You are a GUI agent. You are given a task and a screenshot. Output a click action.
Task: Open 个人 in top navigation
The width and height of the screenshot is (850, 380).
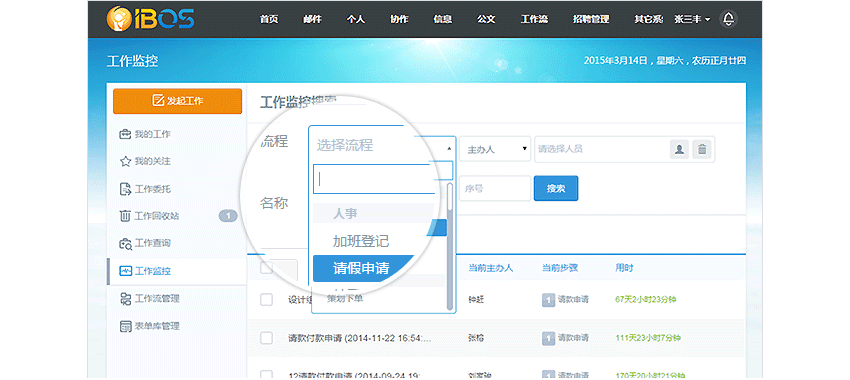pyautogui.click(x=356, y=20)
